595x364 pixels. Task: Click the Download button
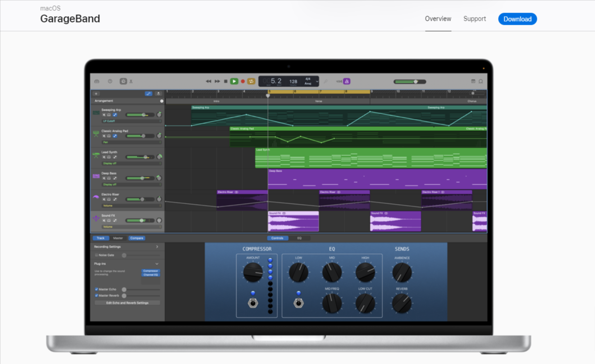pyautogui.click(x=517, y=19)
